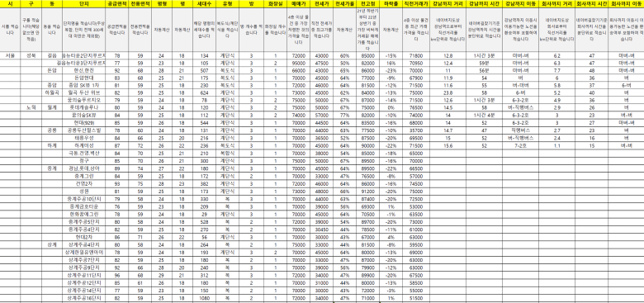Select the 태릉우성 complex cell
Screen dimensions: 644x303
(x=83, y=138)
